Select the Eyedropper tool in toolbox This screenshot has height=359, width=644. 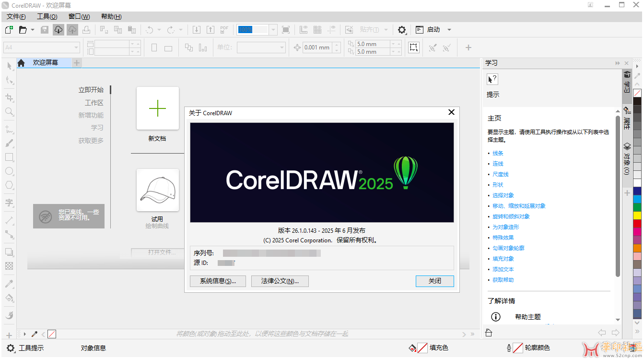[x=9, y=284]
